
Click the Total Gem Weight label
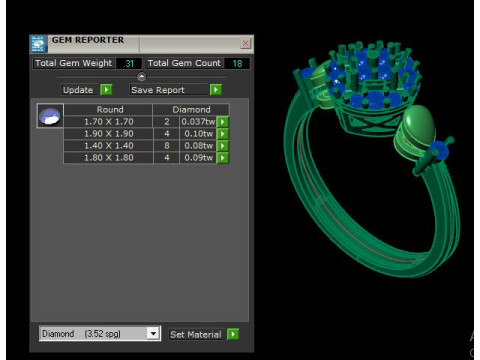click(x=74, y=63)
